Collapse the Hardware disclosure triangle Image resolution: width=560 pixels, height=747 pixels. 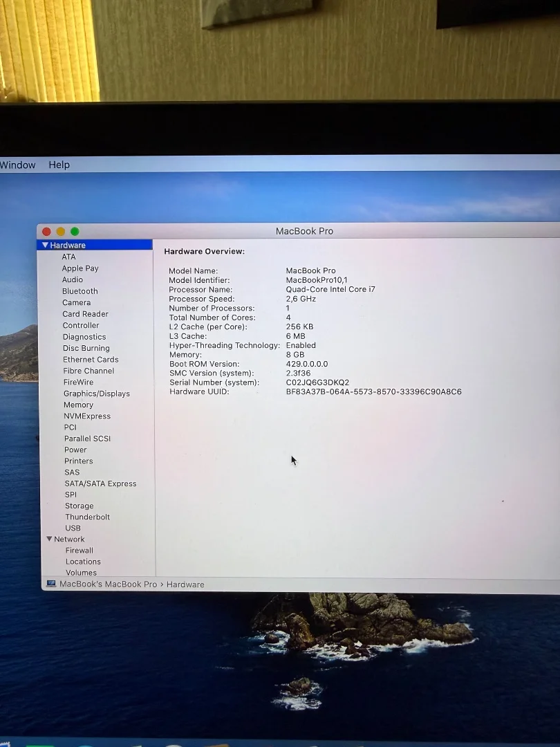coord(45,245)
